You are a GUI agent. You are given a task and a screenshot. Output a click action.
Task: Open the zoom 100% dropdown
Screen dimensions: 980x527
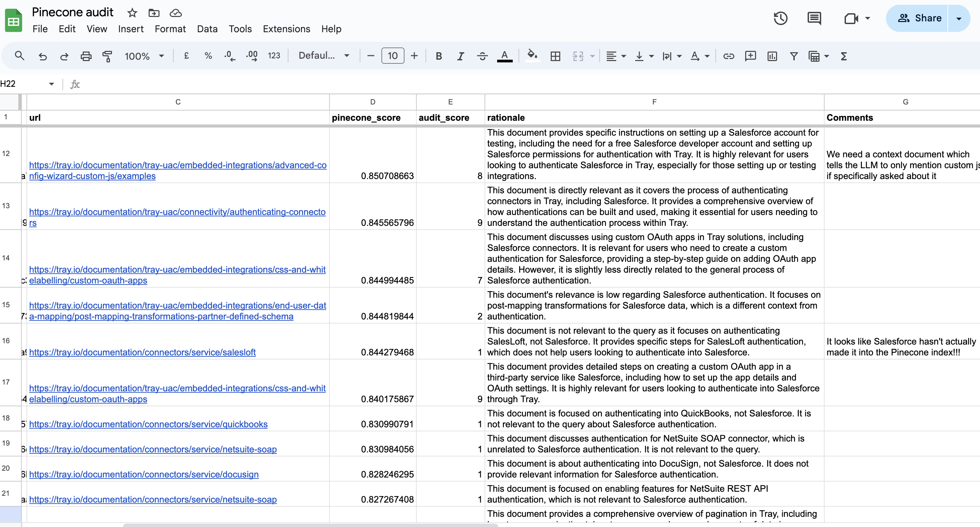tap(144, 56)
